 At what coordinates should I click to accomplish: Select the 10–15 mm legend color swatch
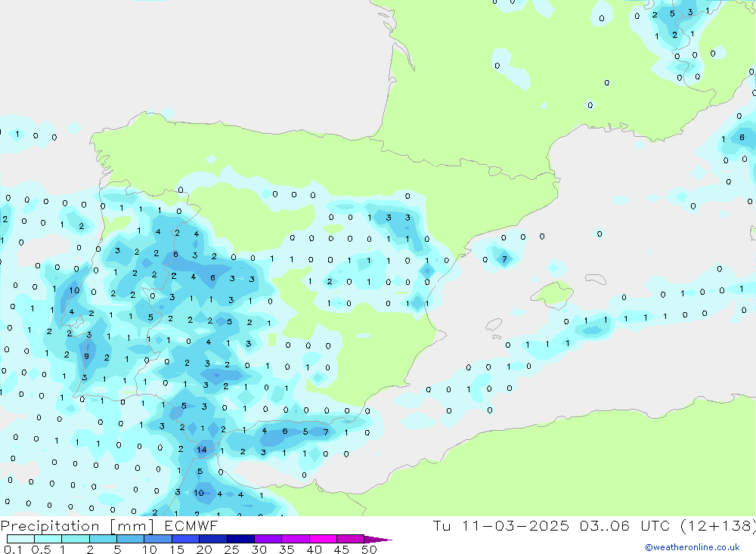pyautogui.click(x=158, y=539)
